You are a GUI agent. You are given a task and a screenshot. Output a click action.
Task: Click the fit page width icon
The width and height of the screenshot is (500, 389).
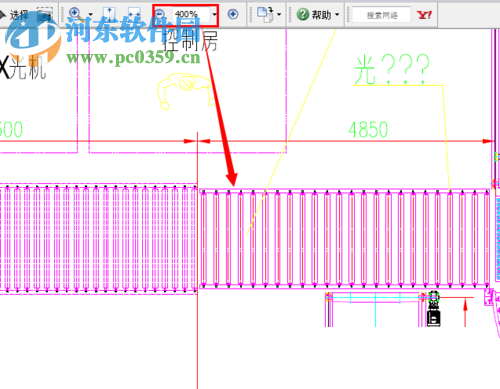click(x=134, y=14)
